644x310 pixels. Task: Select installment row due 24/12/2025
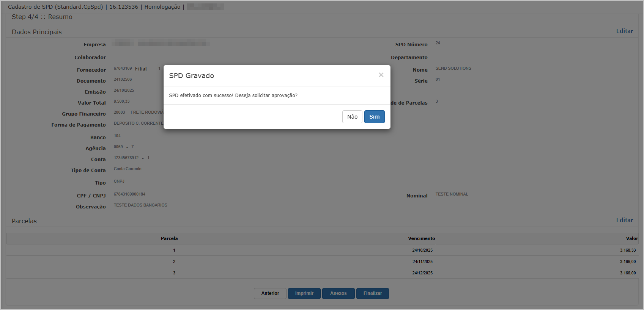click(x=422, y=273)
